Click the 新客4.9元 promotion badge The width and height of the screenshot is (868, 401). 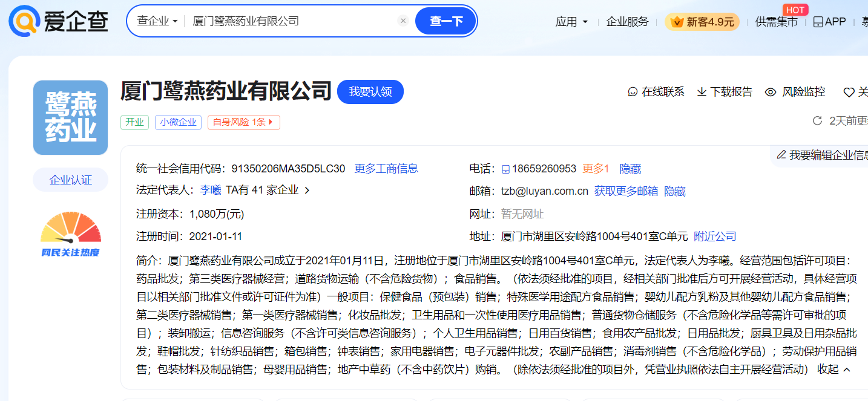[x=702, y=22]
